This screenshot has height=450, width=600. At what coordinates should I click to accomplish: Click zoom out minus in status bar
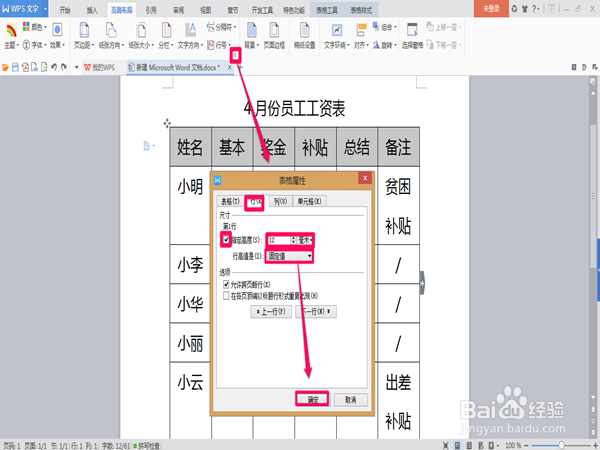(526, 445)
